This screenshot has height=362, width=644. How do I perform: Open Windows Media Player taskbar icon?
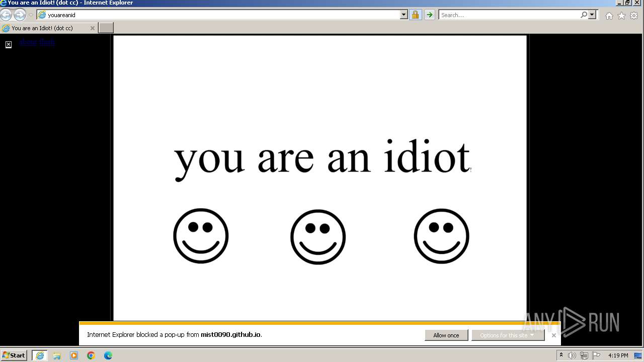click(74, 355)
